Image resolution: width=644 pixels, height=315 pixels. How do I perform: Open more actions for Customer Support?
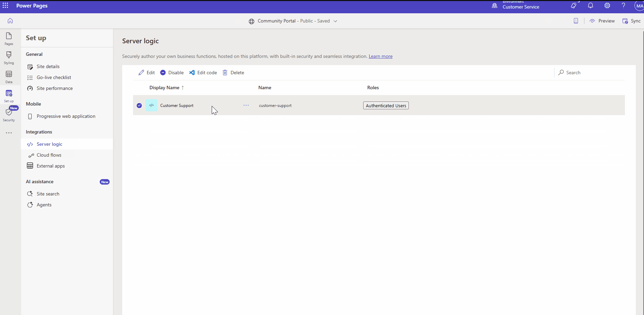click(246, 106)
